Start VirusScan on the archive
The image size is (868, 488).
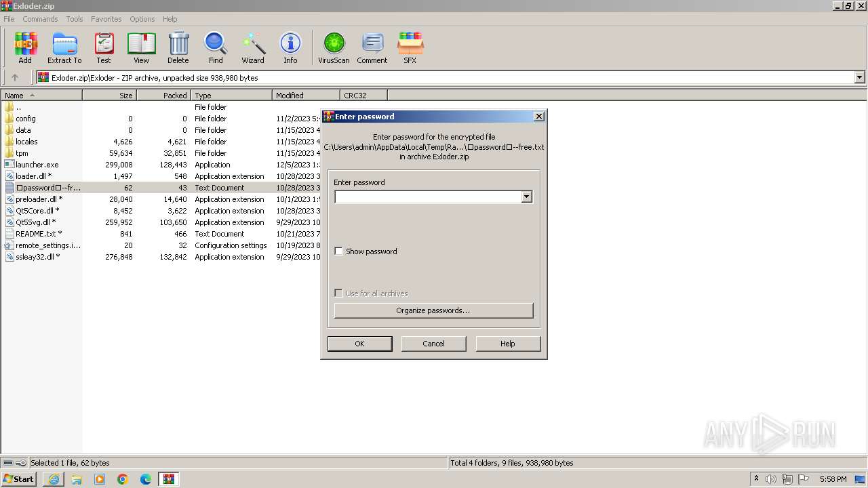tap(334, 47)
